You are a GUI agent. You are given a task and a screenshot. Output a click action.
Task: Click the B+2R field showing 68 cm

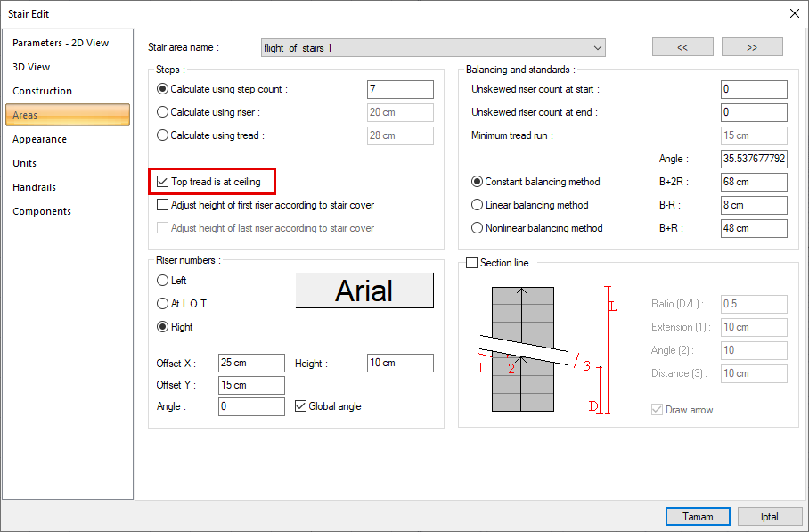[x=754, y=182]
